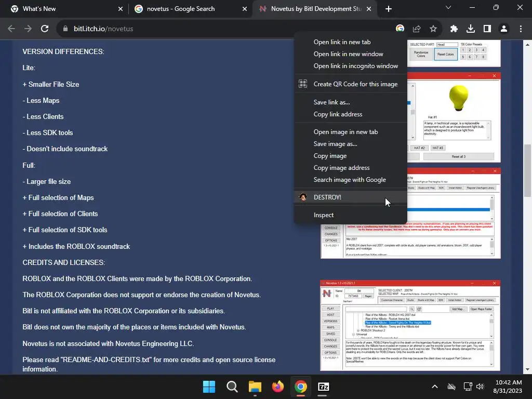
Task: Click scrollbar up arrow
Action: click(x=527, y=45)
